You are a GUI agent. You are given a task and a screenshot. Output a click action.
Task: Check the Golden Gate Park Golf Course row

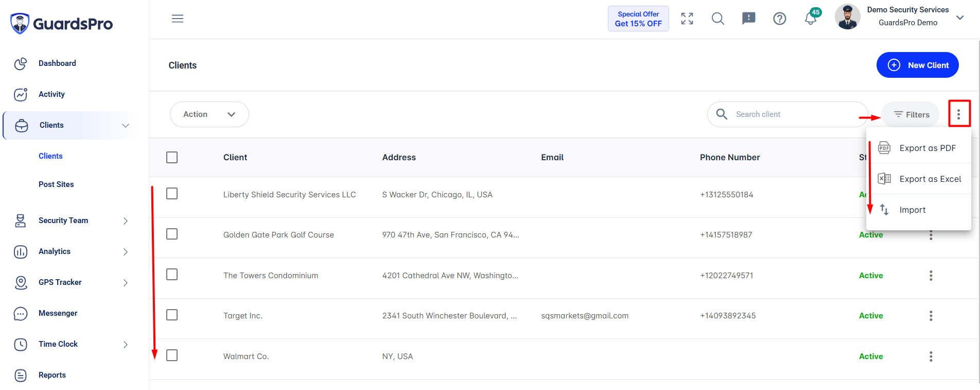click(172, 234)
